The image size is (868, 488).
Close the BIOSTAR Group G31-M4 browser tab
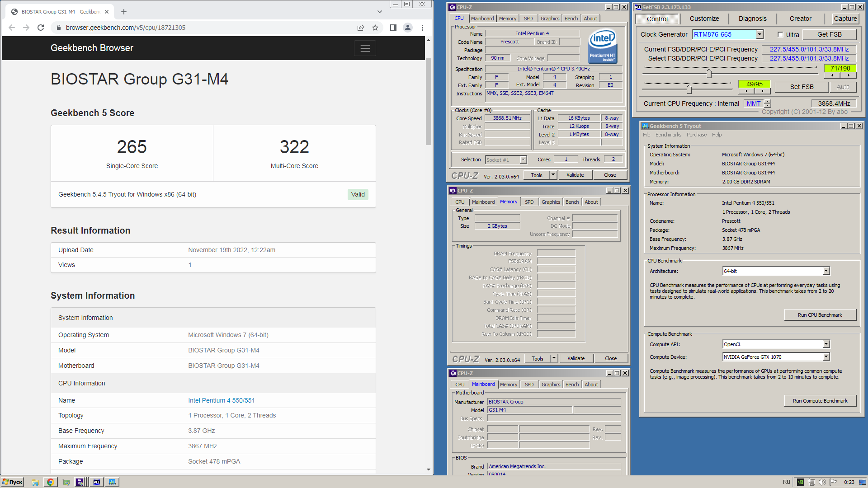(x=107, y=12)
